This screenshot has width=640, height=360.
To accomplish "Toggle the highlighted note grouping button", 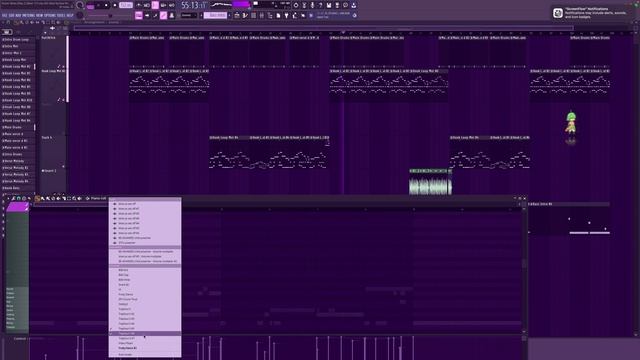I will pos(163,16).
